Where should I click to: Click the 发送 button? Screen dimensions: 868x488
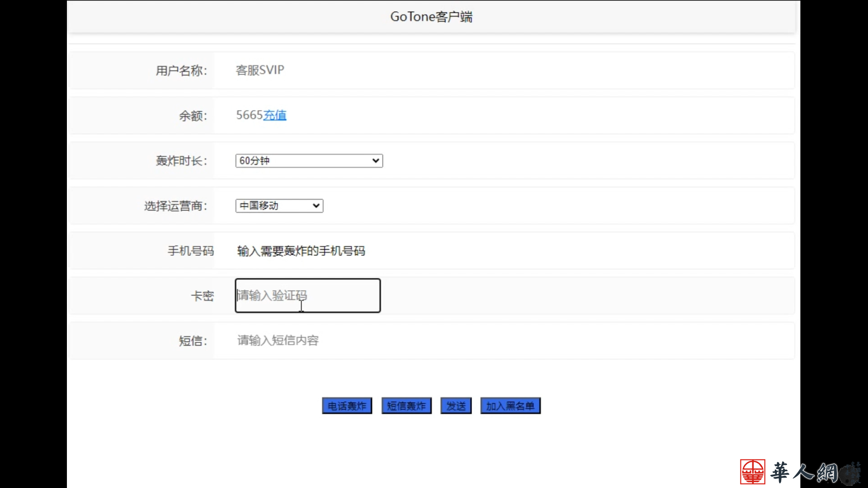[x=456, y=406]
